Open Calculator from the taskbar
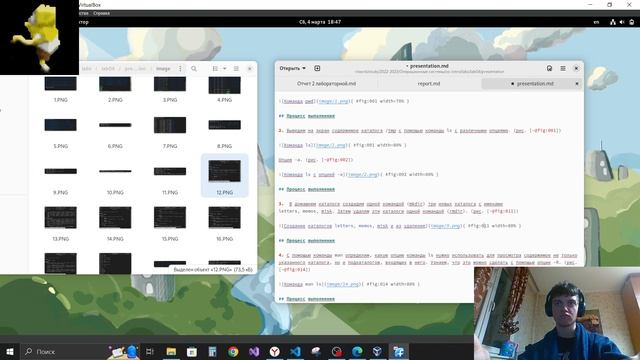The width and height of the screenshot is (640, 360). click(x=213, y=351)
